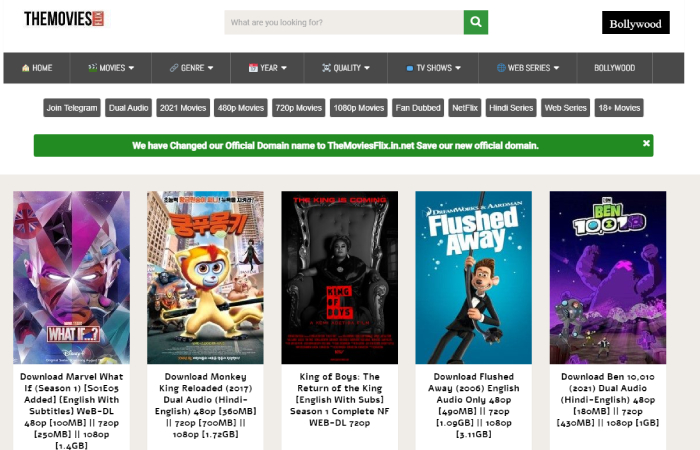Open the TV Shows menu label
The image size is (700, 450).
(434, 68)
